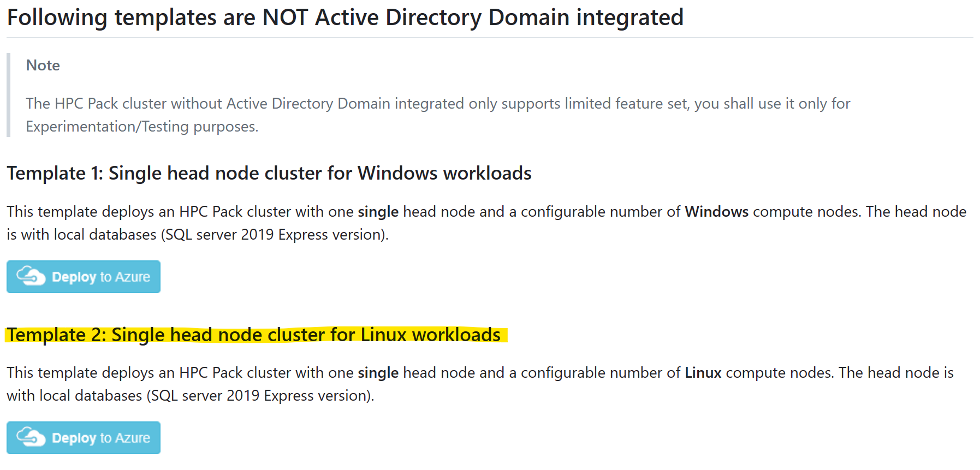The height and width of the screenshot is (470, 980).
Task: Click the bold word 'Windows' in Template 1 description
Action: (716, 212)
